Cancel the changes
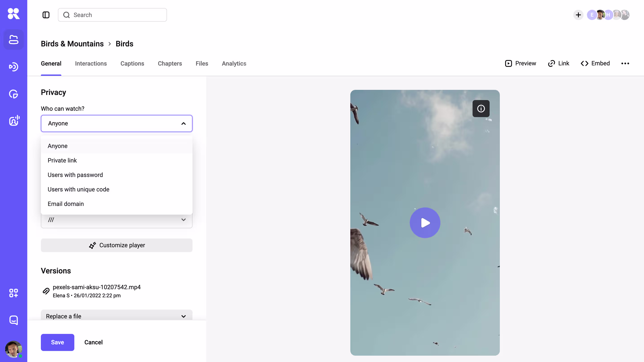 [93, 342]
